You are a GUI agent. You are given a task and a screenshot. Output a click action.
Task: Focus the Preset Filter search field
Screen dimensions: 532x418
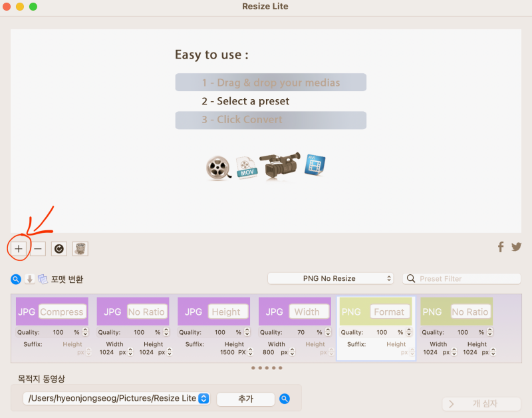pos(462,279)
